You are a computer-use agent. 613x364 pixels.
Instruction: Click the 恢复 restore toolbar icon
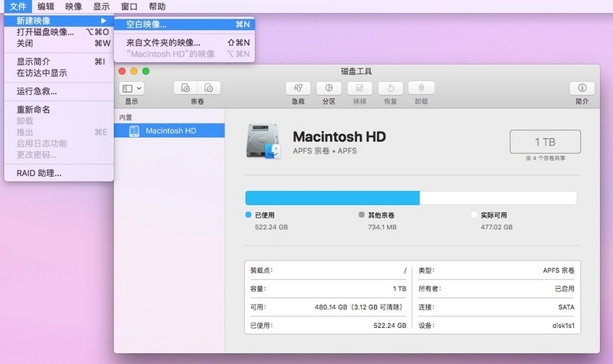[391, 88]
